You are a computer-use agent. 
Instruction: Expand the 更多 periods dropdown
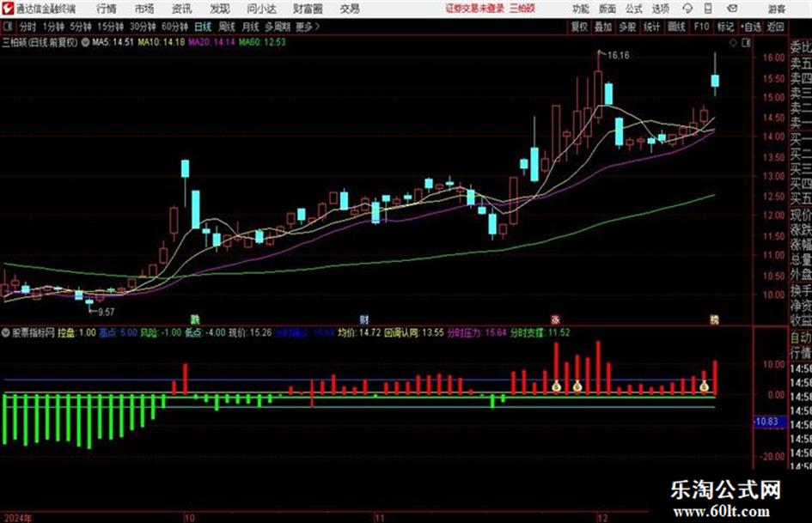coord(308,27)
